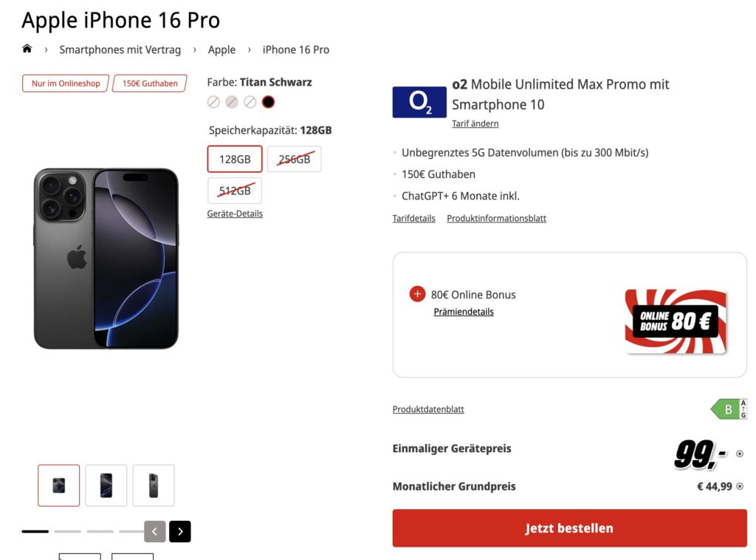
Task: Open the Geräte-Details link
Action: pyautogui.click(x=235, y=214)
